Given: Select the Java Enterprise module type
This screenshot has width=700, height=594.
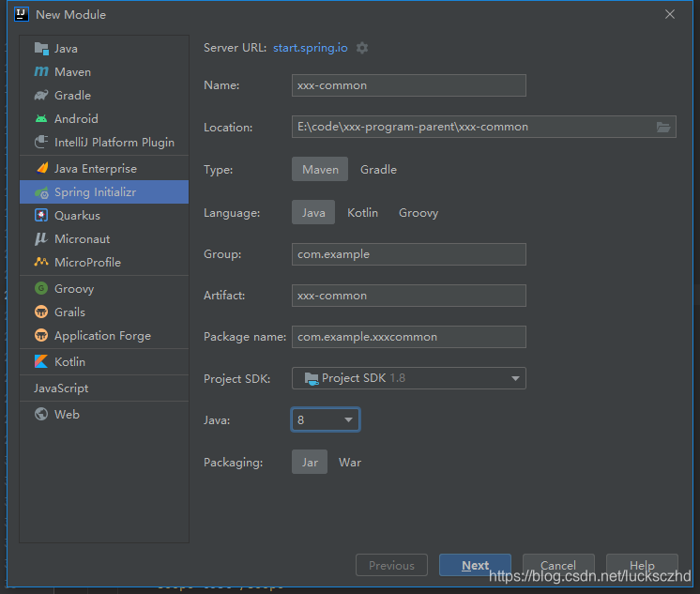Looking at the screenshot, I should (104, 168).
